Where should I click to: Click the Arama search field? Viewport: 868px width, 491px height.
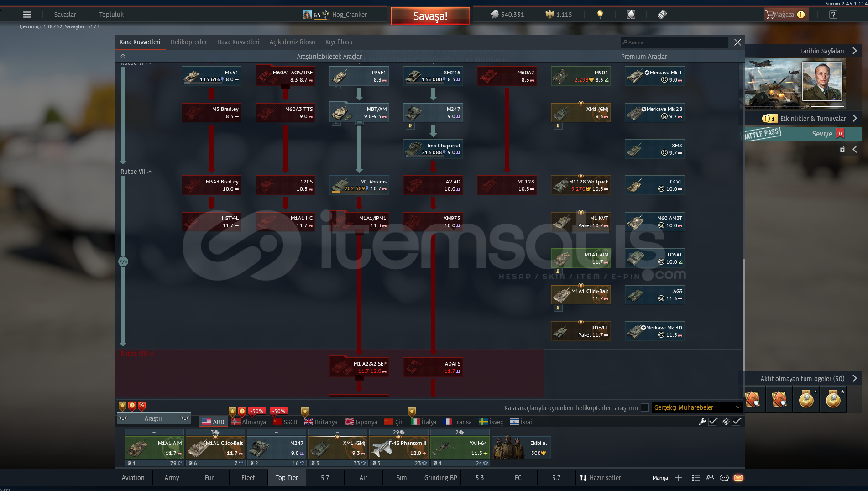pyautogui.click(x=675, y=42)
